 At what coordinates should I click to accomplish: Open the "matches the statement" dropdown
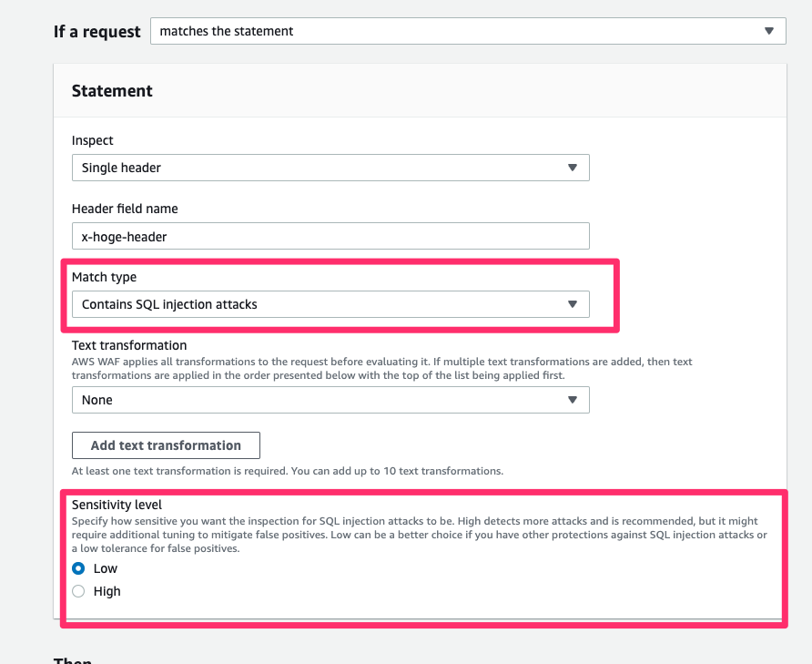point(467,31)
